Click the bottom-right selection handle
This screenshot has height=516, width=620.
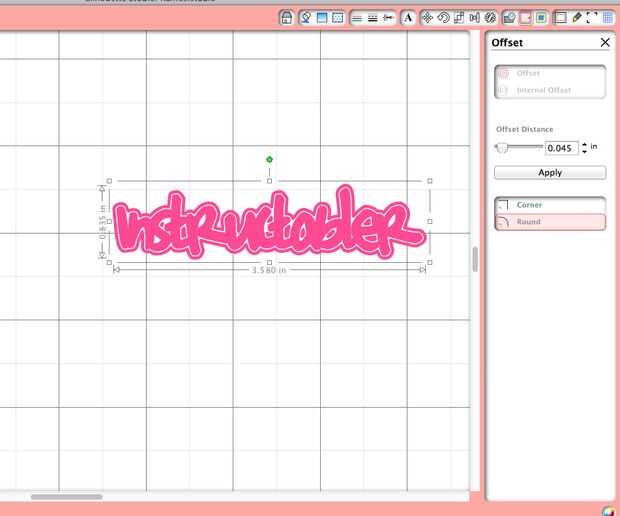430,263
